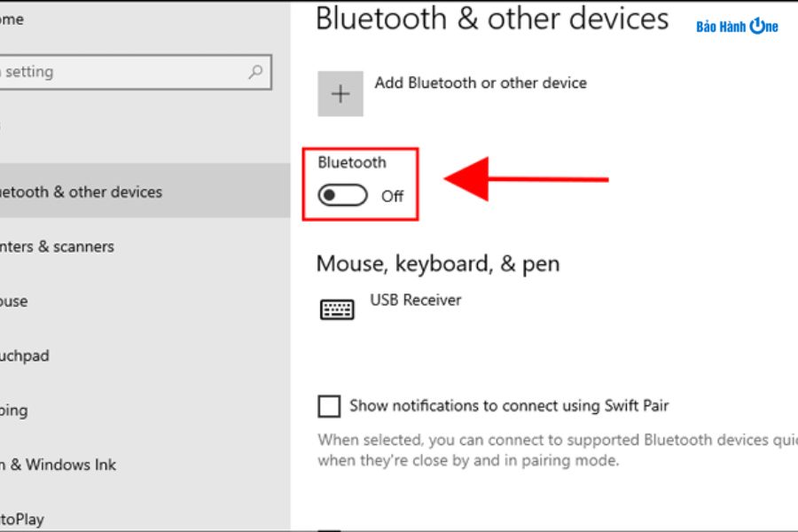Navigate to Pen & Windows Ink
The image size is (798, 532).
(59, 465)
